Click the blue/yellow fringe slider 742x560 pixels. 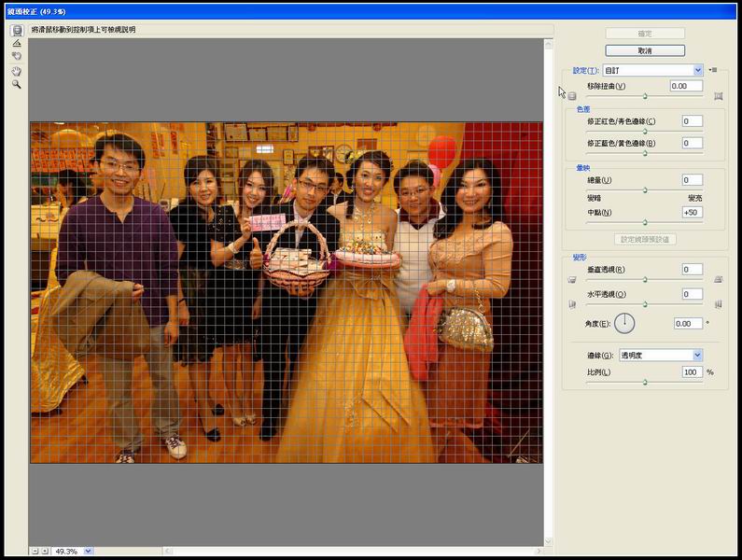(645, 153)
